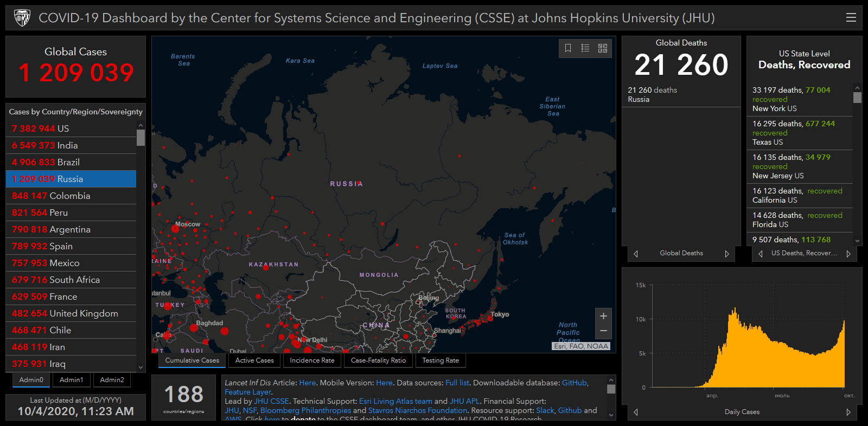The width and height of the screenshot is (868, 426).
Task: Select Iran in country list
Action: (71, 347)
